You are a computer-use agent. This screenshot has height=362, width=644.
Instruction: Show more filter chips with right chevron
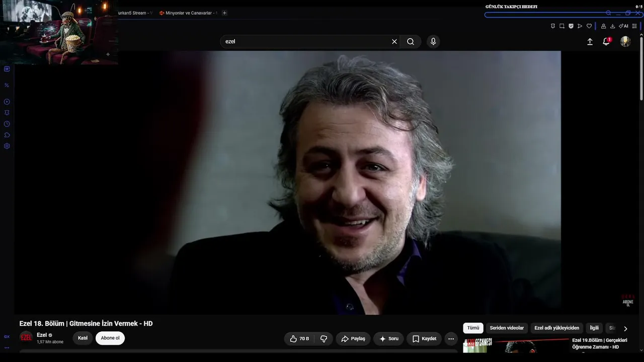coord(625,329)
